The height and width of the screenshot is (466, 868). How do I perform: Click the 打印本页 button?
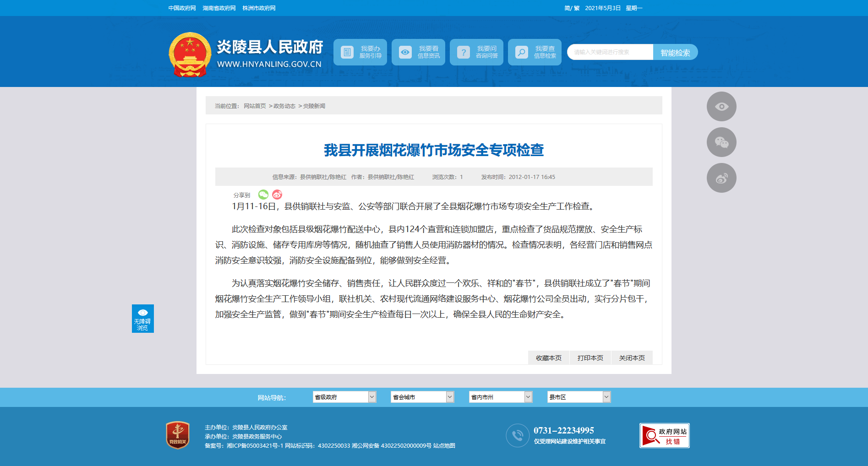pos(590,358)
